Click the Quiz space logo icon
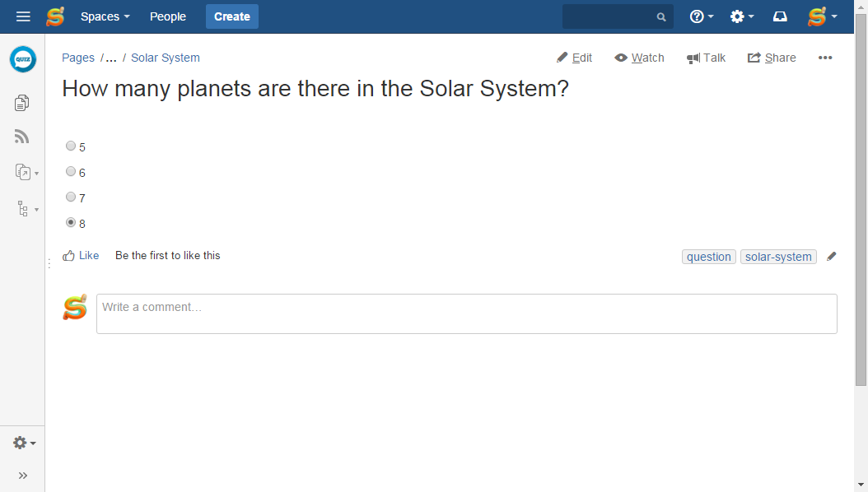The height and width of the screenshot is (492, 868). [x=23, y=59]
